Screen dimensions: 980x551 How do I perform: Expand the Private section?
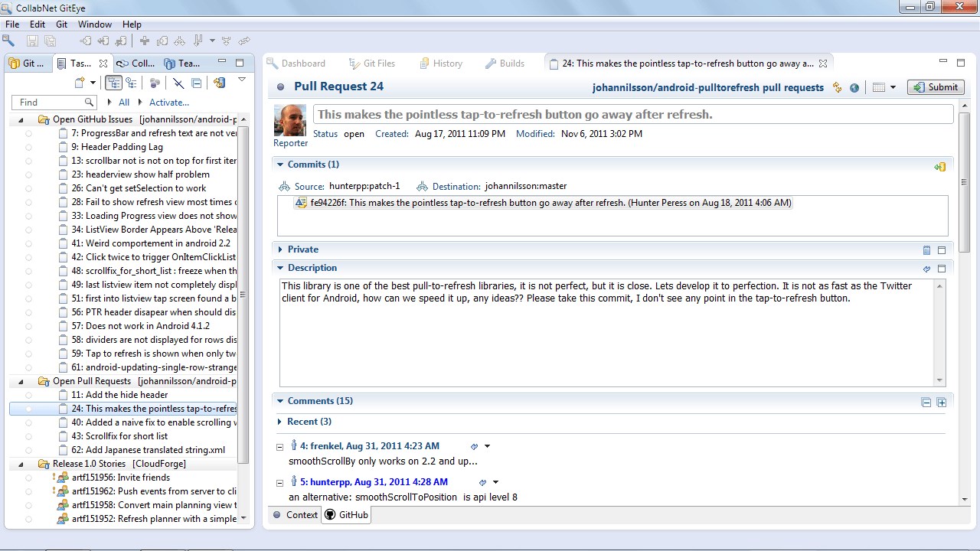281,249
